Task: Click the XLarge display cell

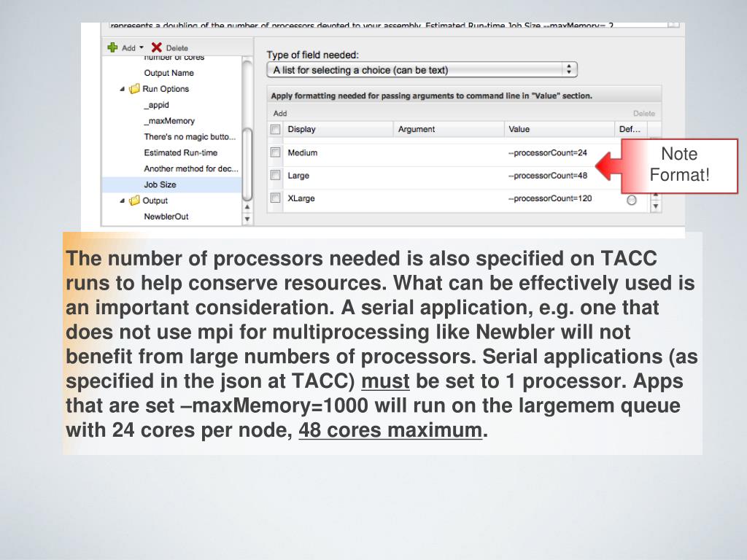Action: 301,198
